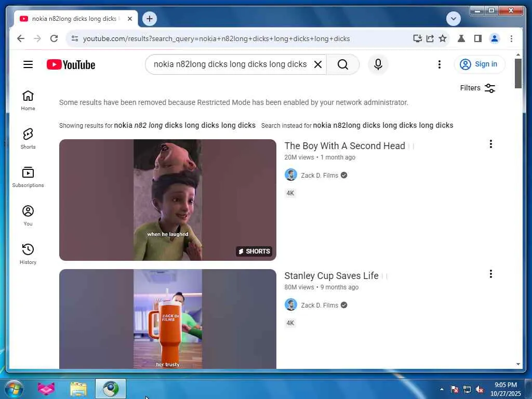Open more actions for The Boy With A Second Head

coord(490,144)
